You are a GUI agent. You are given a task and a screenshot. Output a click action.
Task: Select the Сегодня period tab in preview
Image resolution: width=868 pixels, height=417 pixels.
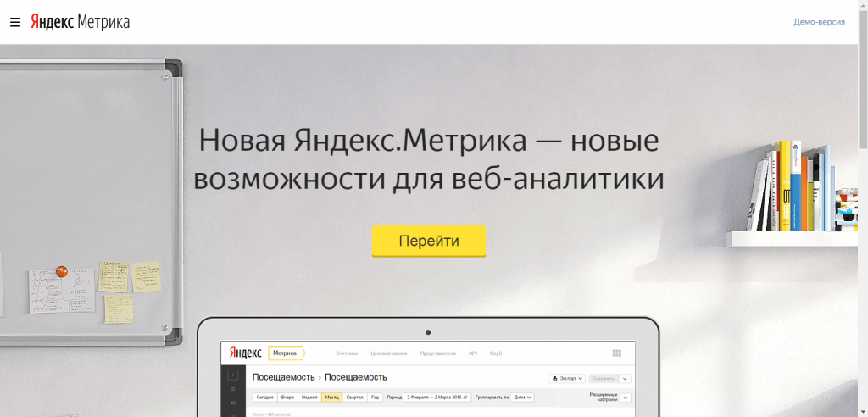point(264,397)
